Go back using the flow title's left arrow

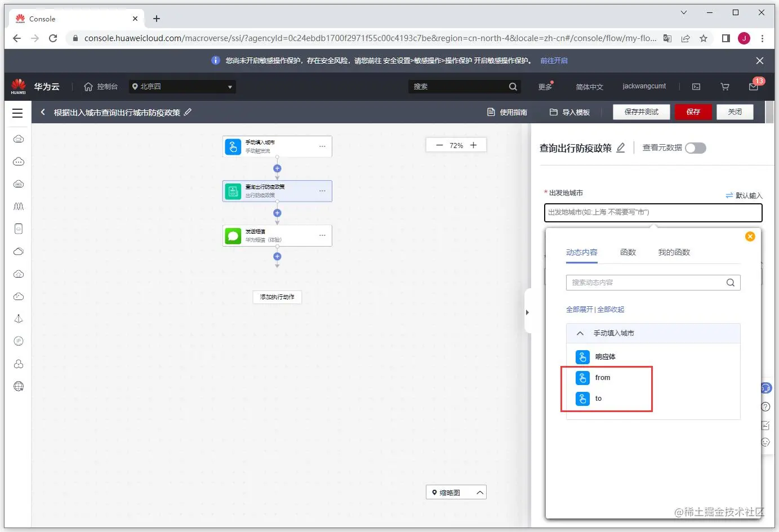click(43, 112)
